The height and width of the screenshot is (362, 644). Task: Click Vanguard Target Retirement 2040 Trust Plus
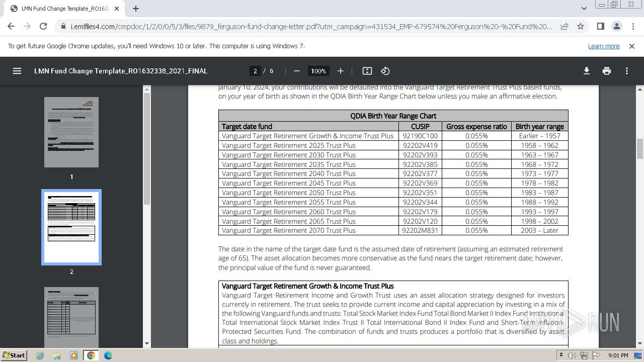[289, 173]
